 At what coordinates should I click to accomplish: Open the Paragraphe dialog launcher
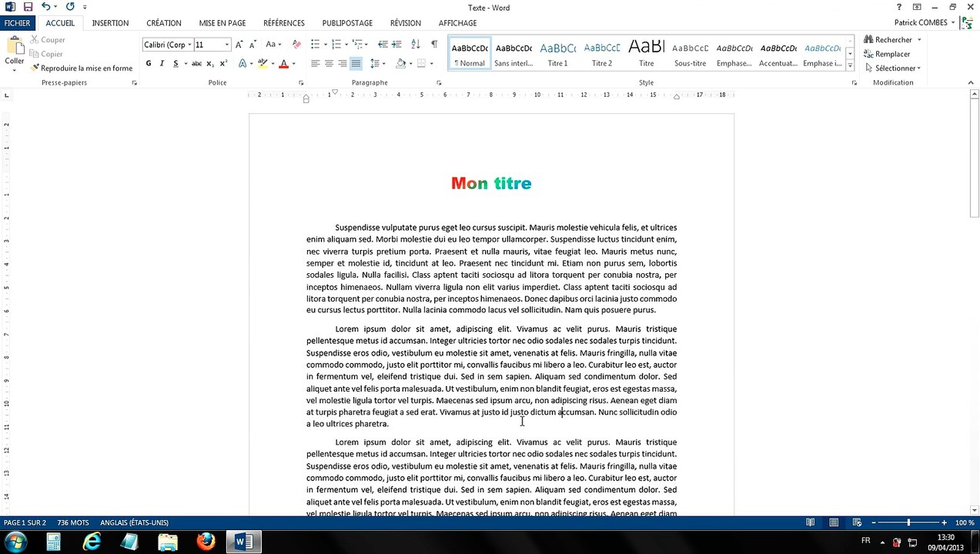coord(439,83)
